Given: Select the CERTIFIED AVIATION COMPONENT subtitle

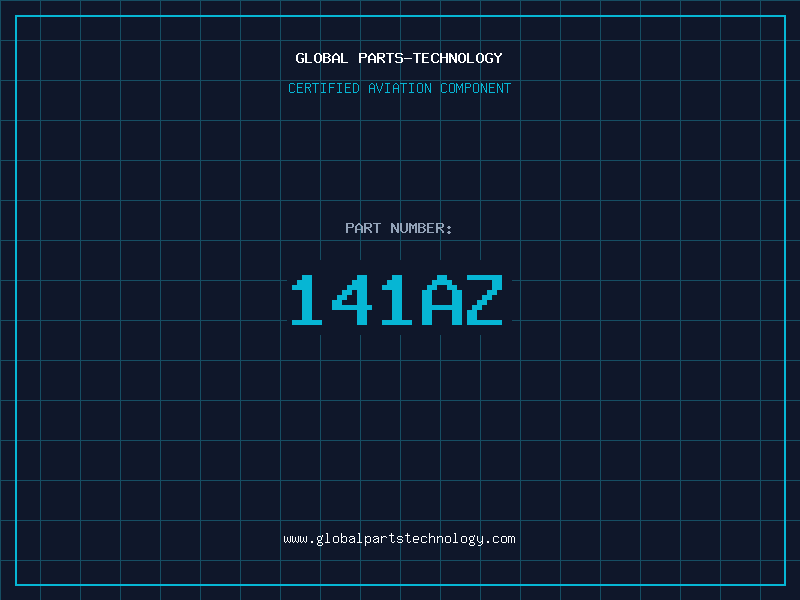Looking at the screenshot, I should [399, 88].
